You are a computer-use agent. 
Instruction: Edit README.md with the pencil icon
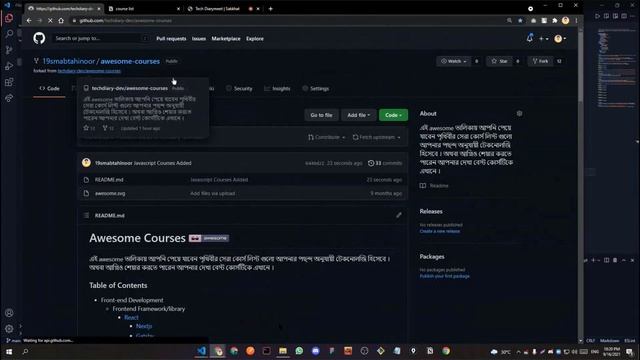(x=399, y=215)
